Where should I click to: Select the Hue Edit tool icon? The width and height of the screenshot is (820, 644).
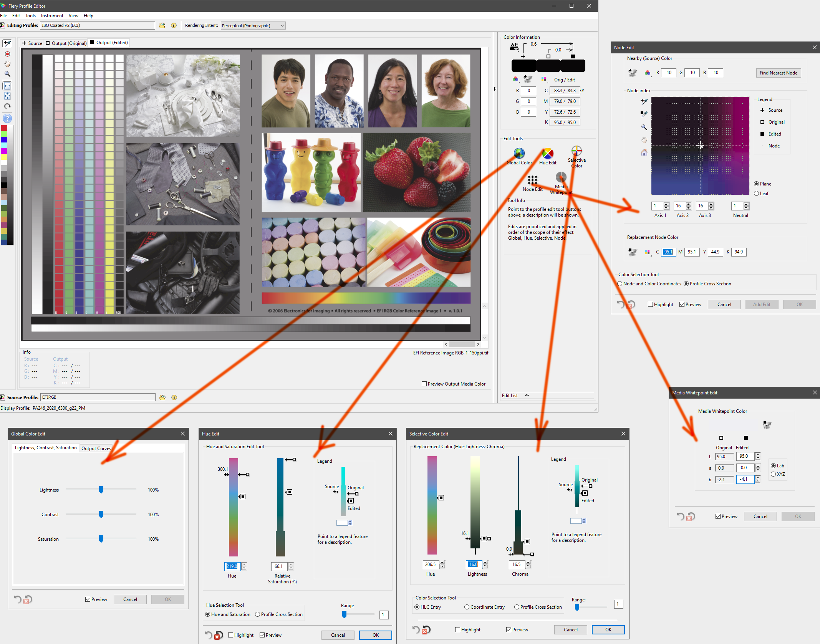[x=547, y=154]
